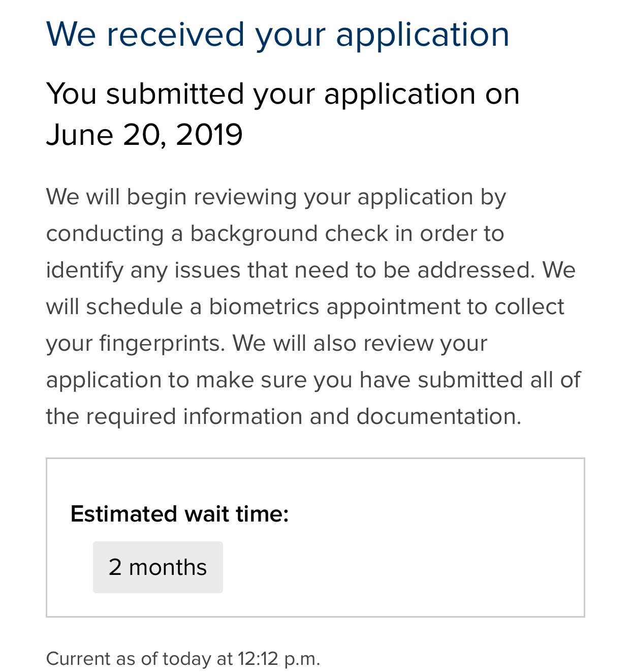Screen dimensions: 631x672
Task: Click the word 'received' in the page title
Action: [175, 35]
